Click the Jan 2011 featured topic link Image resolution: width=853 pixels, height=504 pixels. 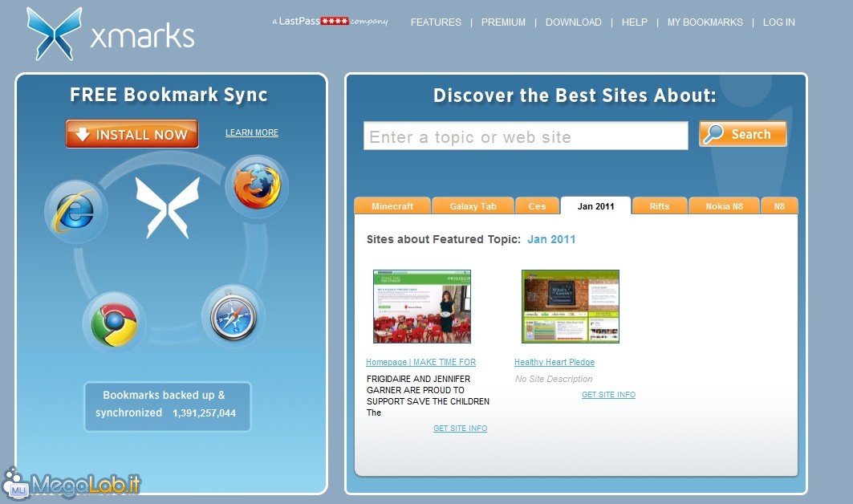point(551,239)
